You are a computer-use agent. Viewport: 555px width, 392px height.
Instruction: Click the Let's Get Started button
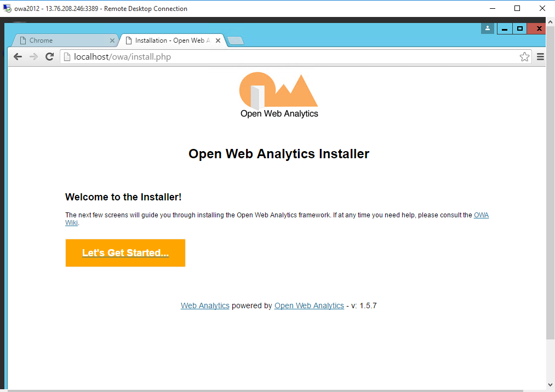(125, 253)
